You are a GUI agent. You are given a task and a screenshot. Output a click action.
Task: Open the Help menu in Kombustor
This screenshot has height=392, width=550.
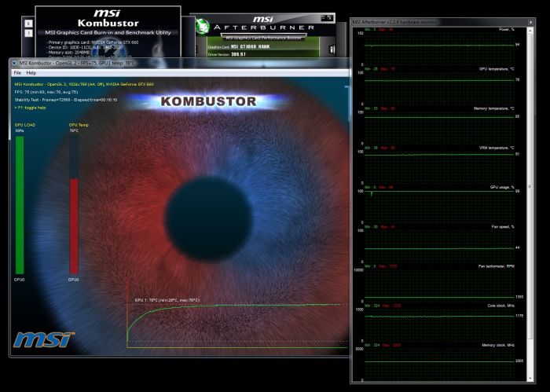coord(31,73)
